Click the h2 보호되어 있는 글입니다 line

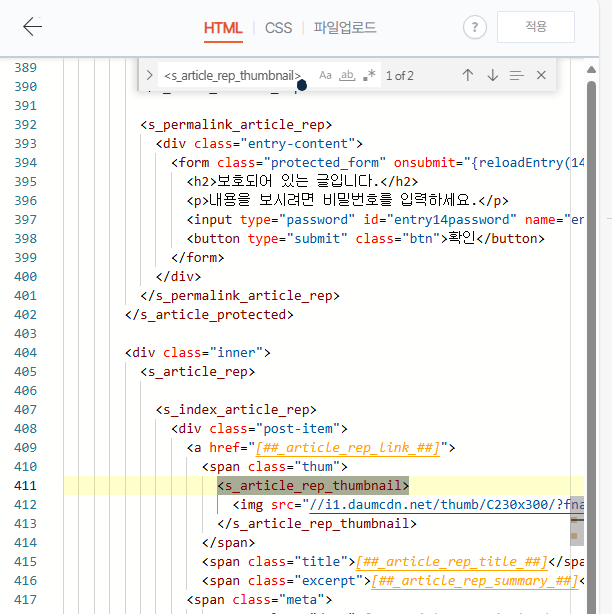coord(302,182)
